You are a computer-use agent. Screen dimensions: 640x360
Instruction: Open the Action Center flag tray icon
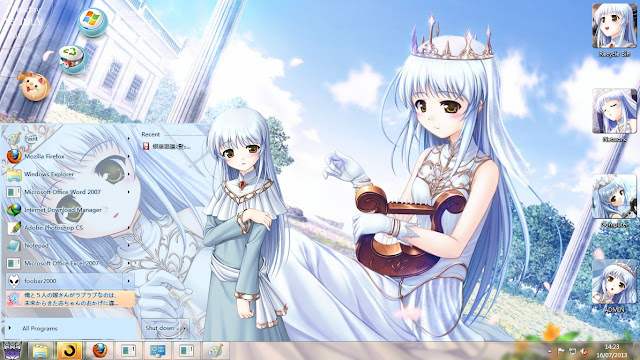(561, 351)
